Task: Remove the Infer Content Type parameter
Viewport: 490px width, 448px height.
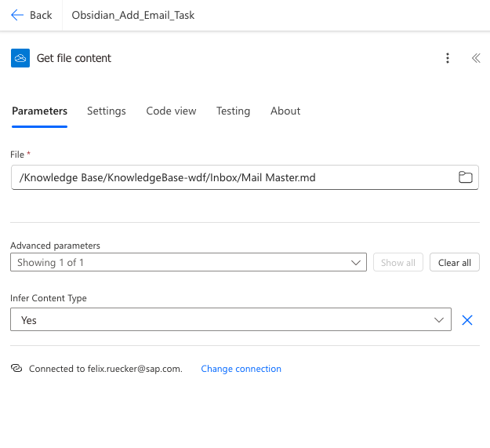Action: (467, 320)
